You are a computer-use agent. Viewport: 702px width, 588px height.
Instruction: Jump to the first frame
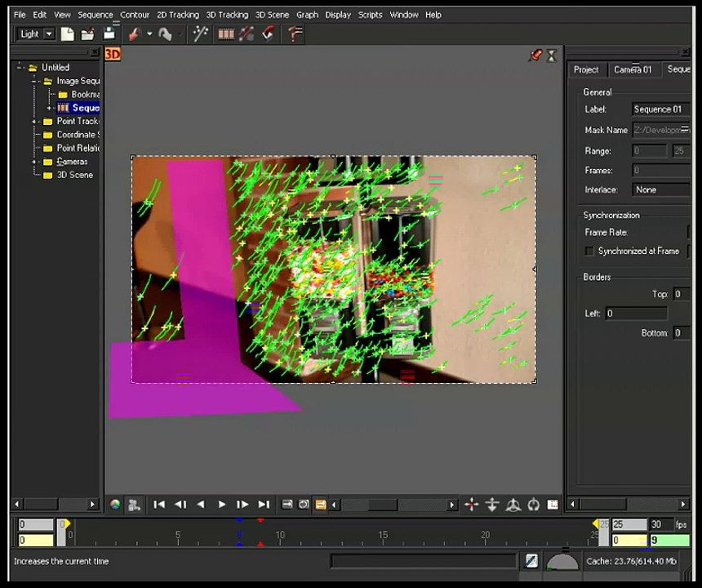(x=159, y=505)
